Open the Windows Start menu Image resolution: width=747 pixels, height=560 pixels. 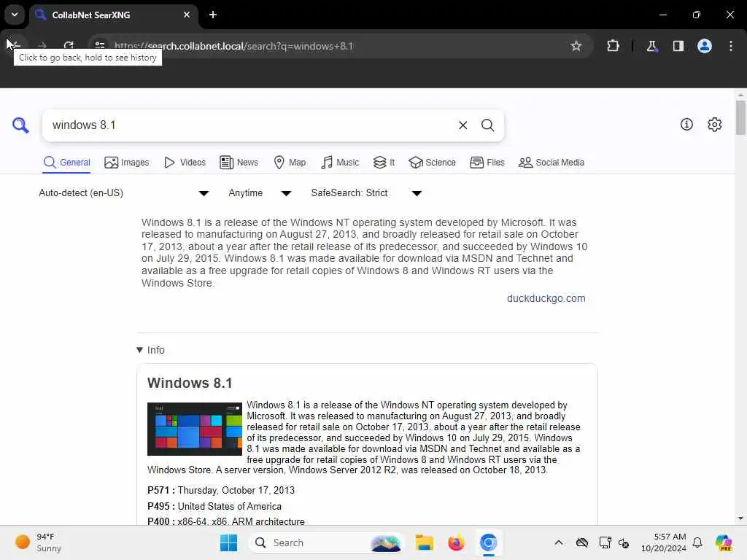pos(228,542)
